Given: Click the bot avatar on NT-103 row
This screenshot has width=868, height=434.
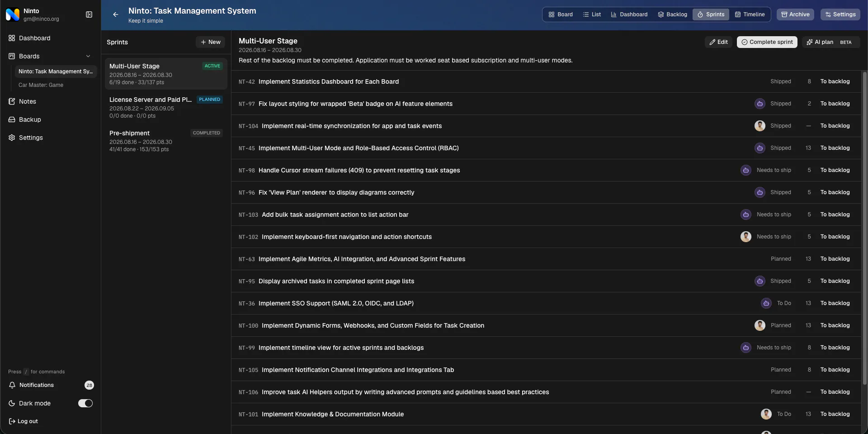Looking at the screenshot, I should pyautogui.click(x=746, y=215).
